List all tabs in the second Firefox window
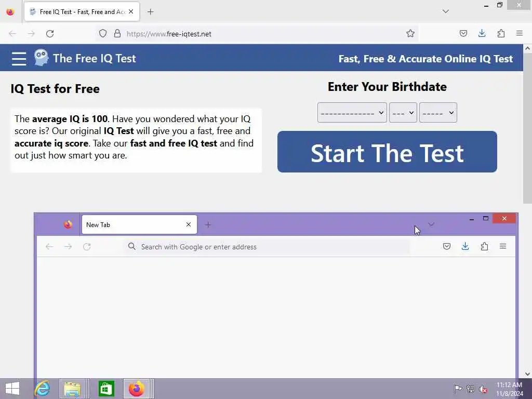Image resolution: width=532 pixels, height=399 pixels. coord(431,224)
